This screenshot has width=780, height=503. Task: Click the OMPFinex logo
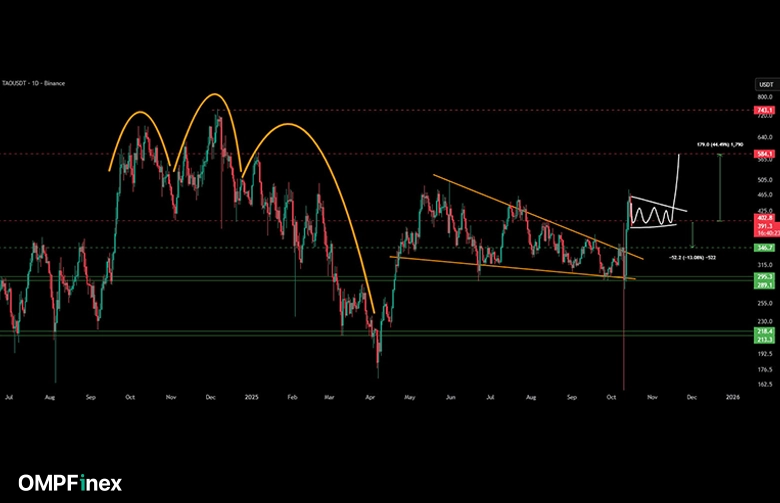[x=68, y=483]
